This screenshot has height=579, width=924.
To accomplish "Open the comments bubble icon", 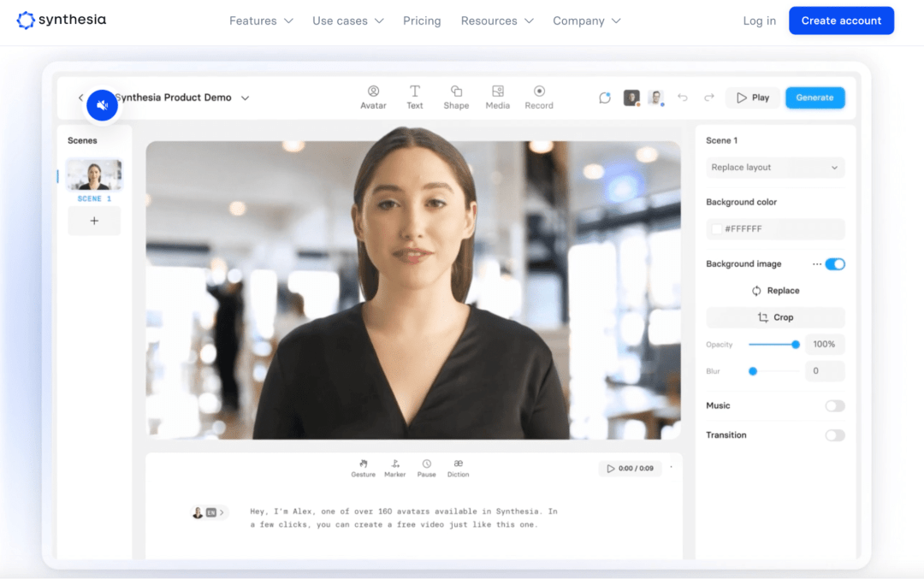I will tap(605, 97).
